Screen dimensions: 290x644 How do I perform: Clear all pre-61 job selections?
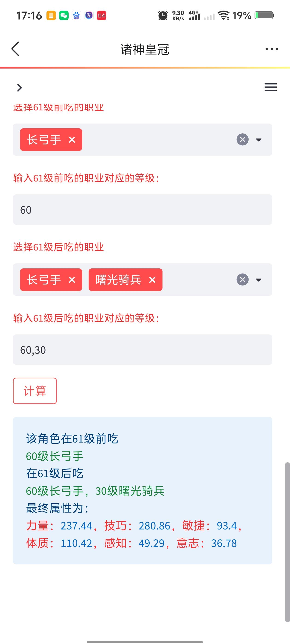[x=242, y=140]
